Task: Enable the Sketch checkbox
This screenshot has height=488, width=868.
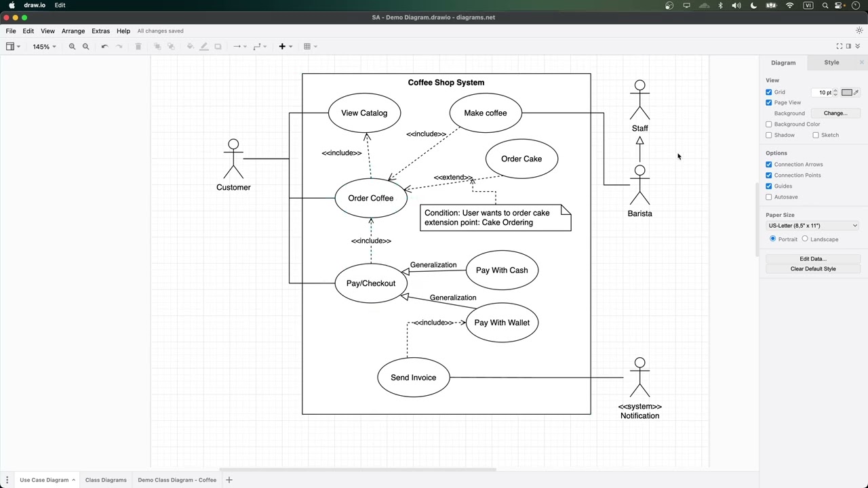Action: [816, 135]
